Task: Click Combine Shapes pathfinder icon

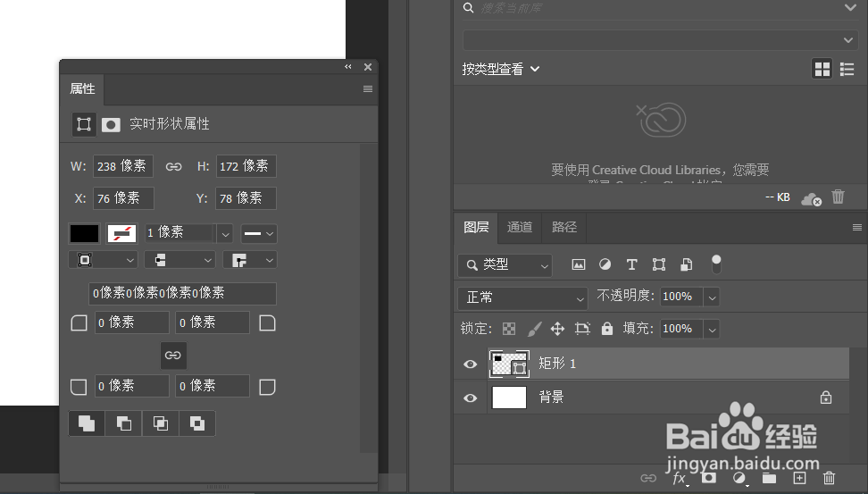Action: pos(87,423)
